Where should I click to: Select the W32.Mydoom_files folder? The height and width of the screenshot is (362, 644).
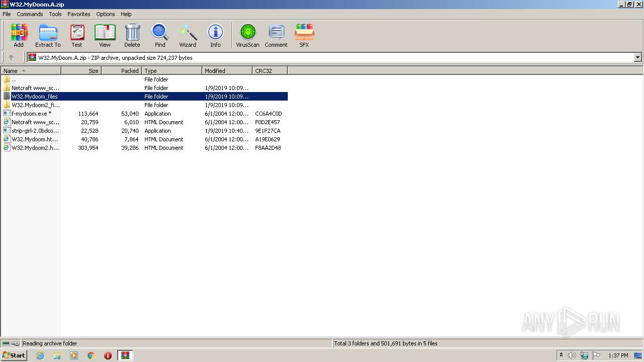[x=144, y=97]
